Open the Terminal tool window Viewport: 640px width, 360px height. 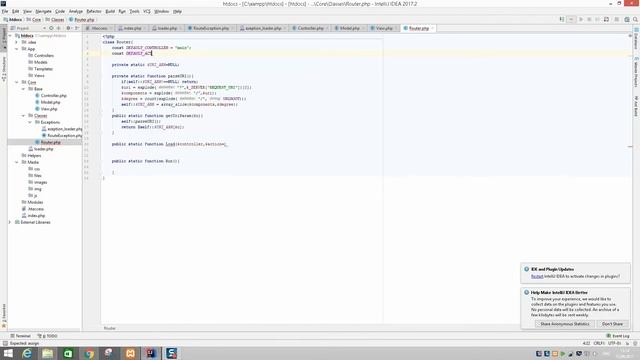20,336
